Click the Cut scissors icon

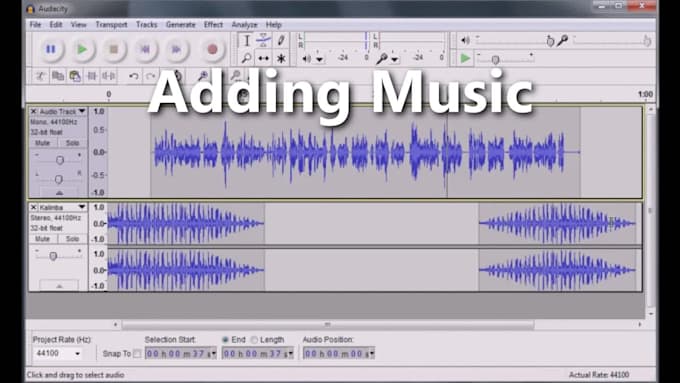[x=41, y=76]
